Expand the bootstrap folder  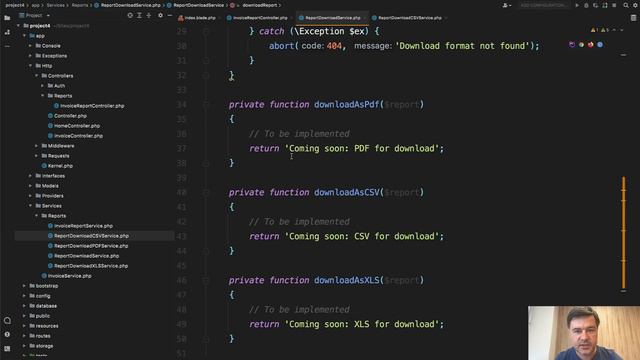pos(24,286)
